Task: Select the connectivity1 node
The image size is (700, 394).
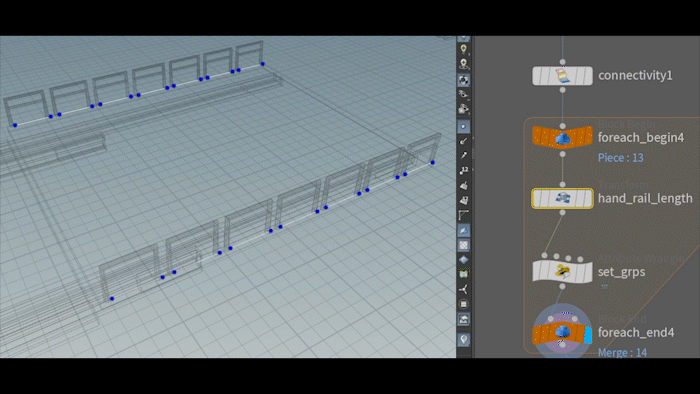Action: tap(562, 76)
